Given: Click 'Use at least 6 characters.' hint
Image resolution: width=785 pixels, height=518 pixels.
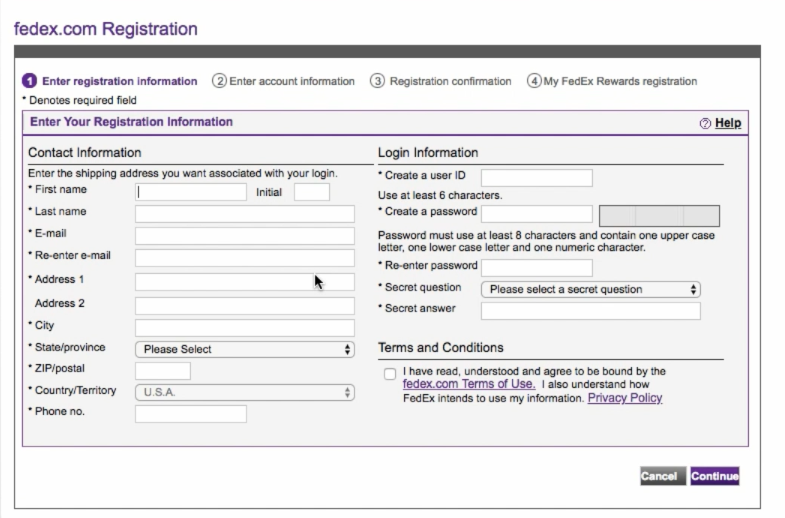Looking at the screenshot, I should pos(440,195).
